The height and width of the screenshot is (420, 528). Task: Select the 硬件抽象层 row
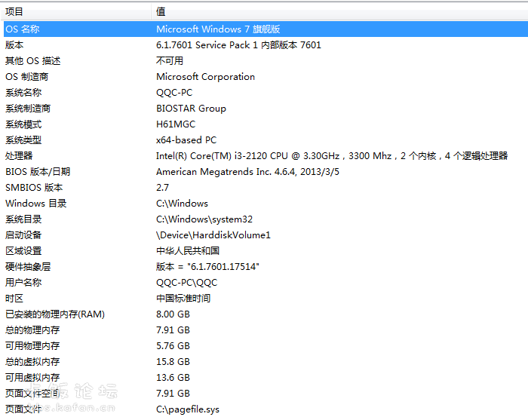(266, 266)
